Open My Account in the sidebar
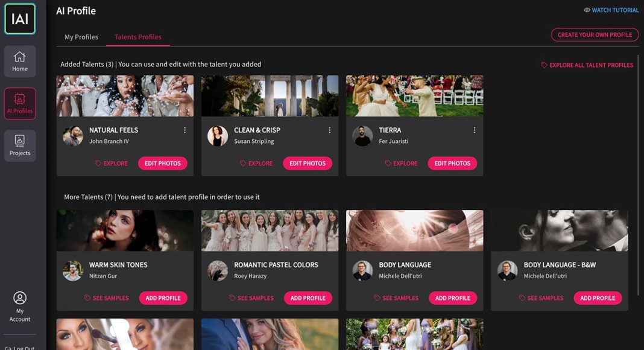 click(20, 307)
